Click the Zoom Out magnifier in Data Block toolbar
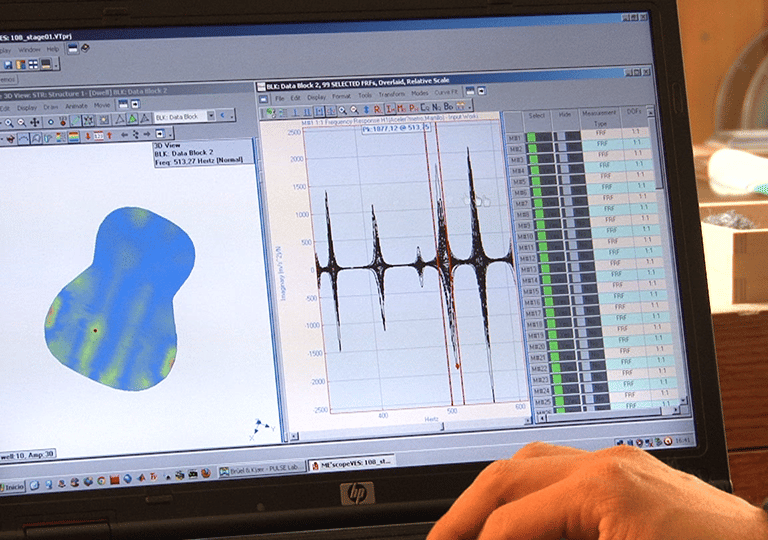This screenshot has width=768, height=540. (x=354, y=110)
